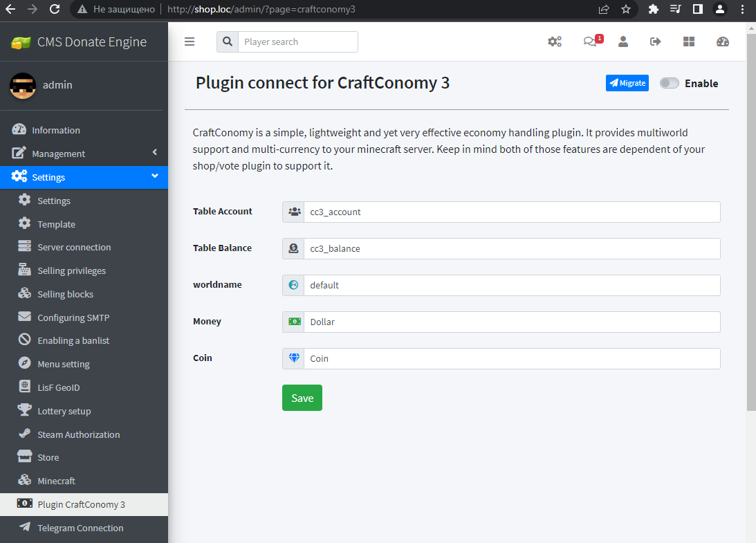Toggle the Enable switch for CraftConomy plugin
756x543 pixels.
point(670,84)
